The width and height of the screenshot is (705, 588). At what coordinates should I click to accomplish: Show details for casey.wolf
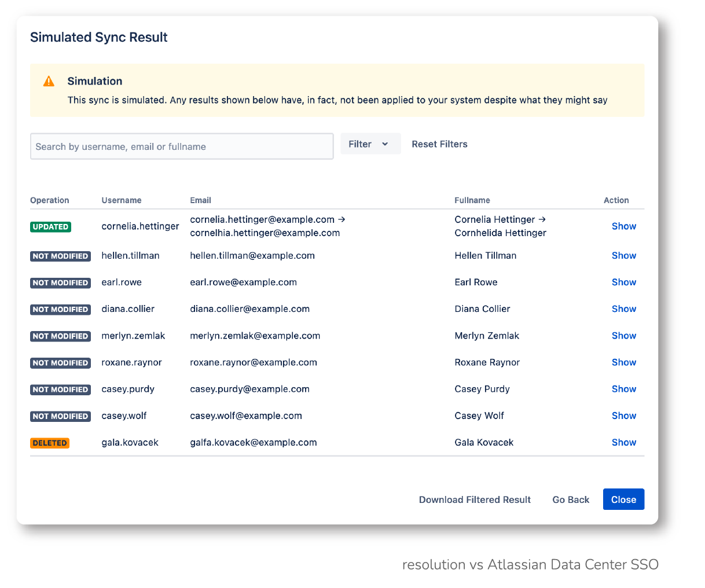[624, 415]
